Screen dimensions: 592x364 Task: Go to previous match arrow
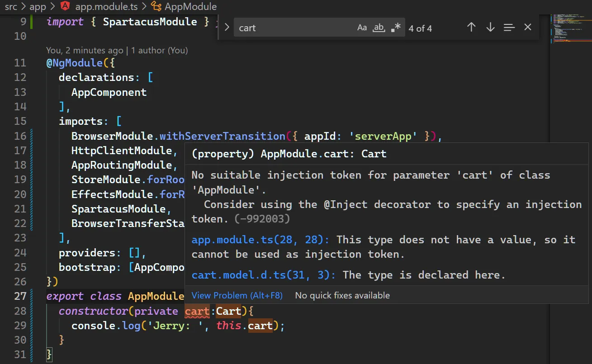click(x=471, y=28)
